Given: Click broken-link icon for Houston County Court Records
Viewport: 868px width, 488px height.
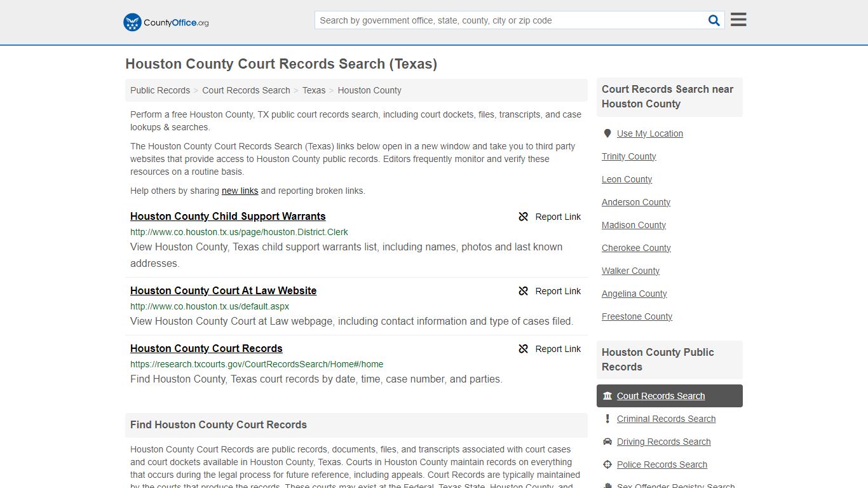Looking at the screenshot, I should click(x=524, y=349).
